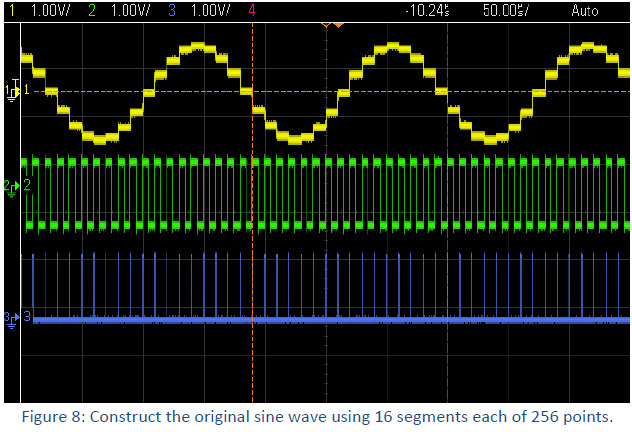This screenshot has width=632, height=432.
Task: Click the -10.24 time delay readout
Action: 430,10
